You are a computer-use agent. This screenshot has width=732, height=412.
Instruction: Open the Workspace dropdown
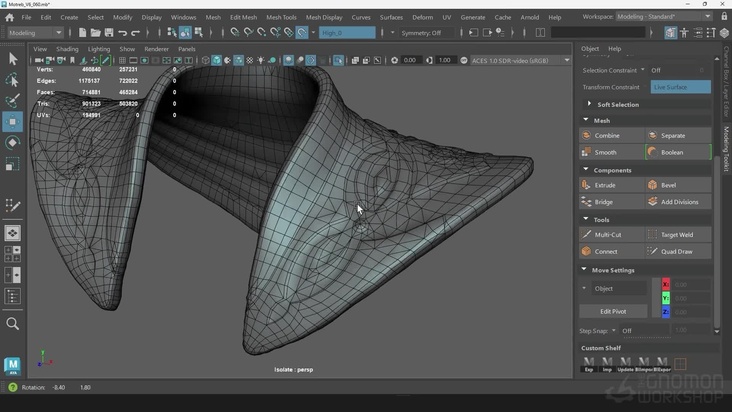(x=664, y=16)
